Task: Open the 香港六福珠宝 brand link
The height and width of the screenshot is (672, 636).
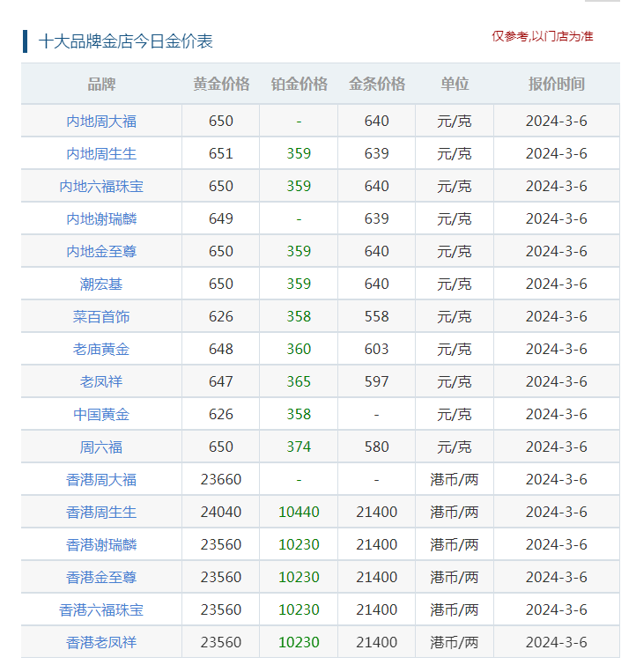Action: click(x=101, y=609)
